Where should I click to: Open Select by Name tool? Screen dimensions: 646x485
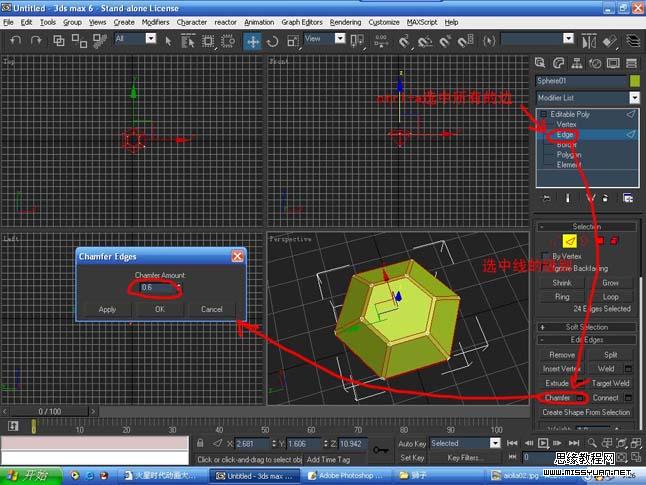click(x=188, y=41)
